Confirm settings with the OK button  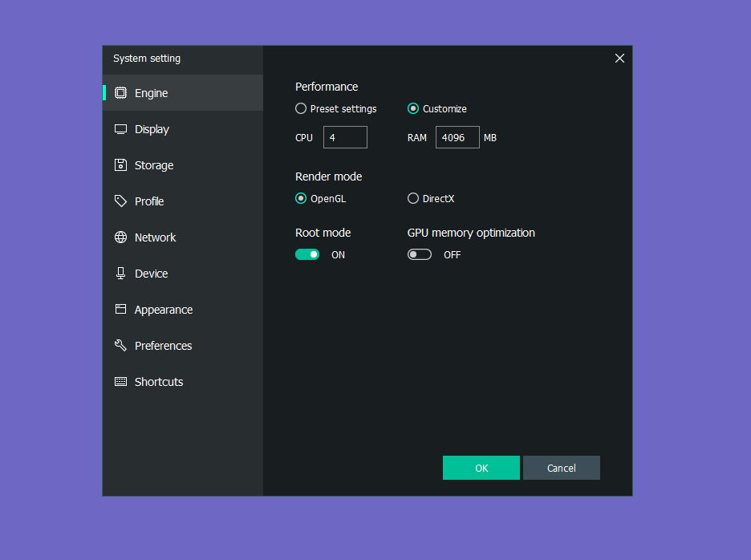tap(481, 468)
